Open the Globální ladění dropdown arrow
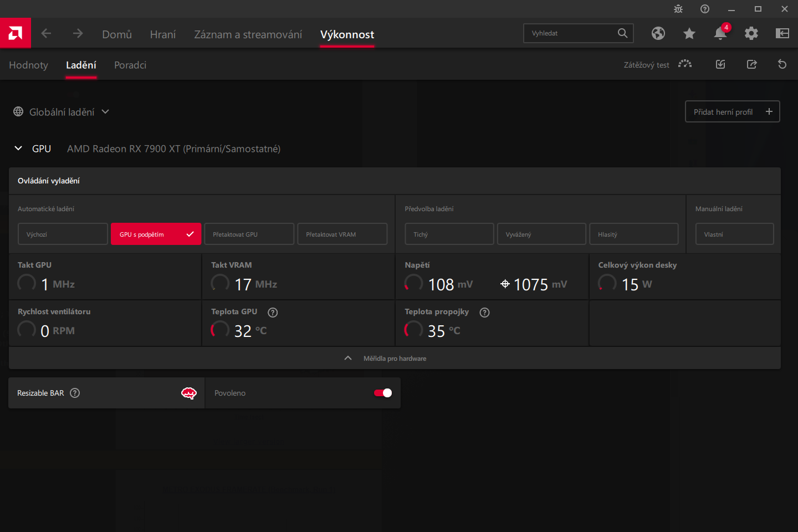Image resolution: width=798 pixels, height=532 pixels. point(105,111)
